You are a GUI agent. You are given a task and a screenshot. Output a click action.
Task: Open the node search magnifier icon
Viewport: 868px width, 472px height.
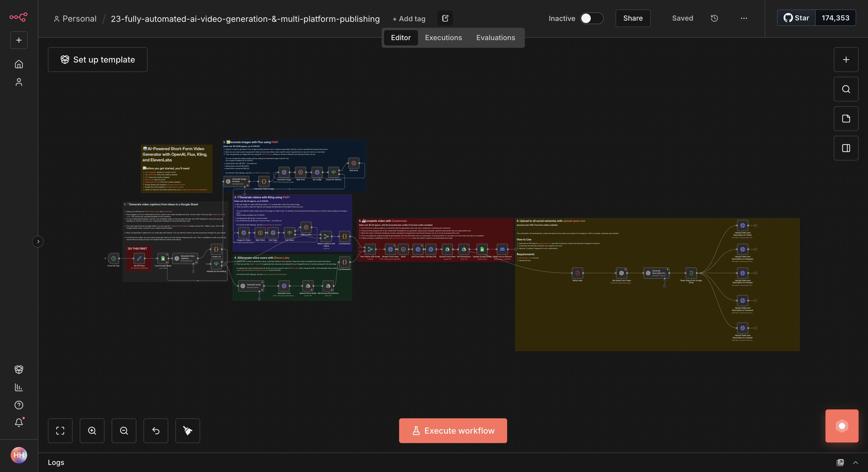pyautogui.click(x=846, y=89)
